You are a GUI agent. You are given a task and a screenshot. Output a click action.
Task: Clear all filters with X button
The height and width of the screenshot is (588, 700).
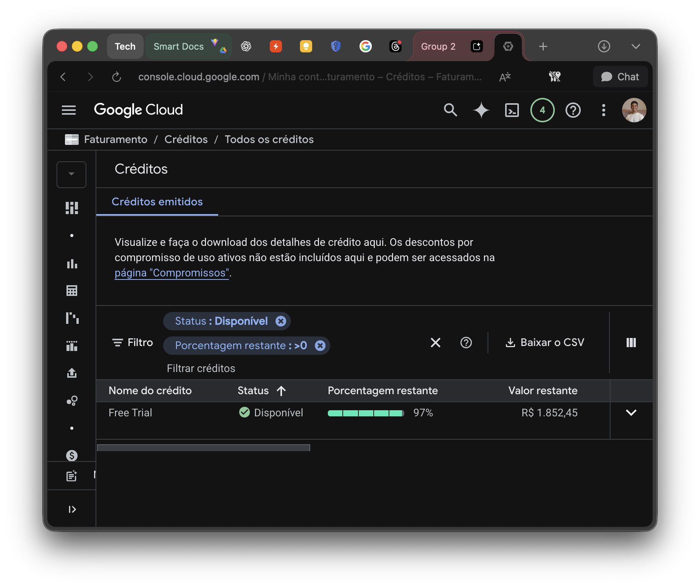(x=436, y=343)
